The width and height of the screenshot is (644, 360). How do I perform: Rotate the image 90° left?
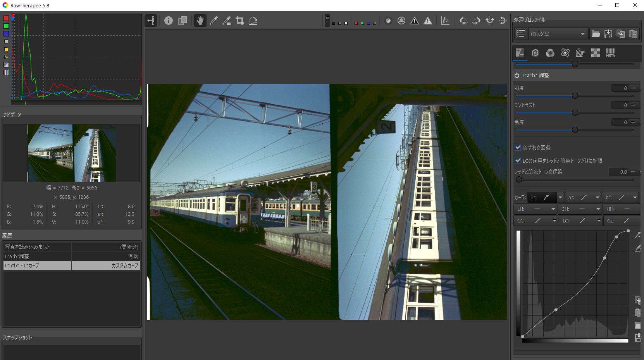pyautogui.click(x=463, y=21)
